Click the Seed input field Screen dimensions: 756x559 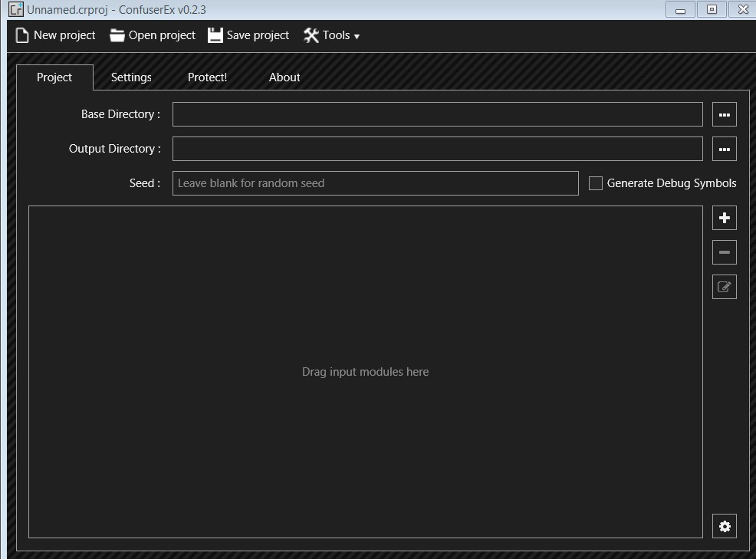tap(376, 183)
